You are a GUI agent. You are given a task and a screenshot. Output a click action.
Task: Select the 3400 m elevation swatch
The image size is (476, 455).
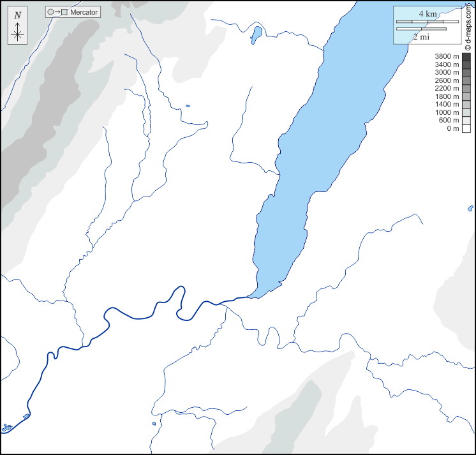tap(466, 64)
